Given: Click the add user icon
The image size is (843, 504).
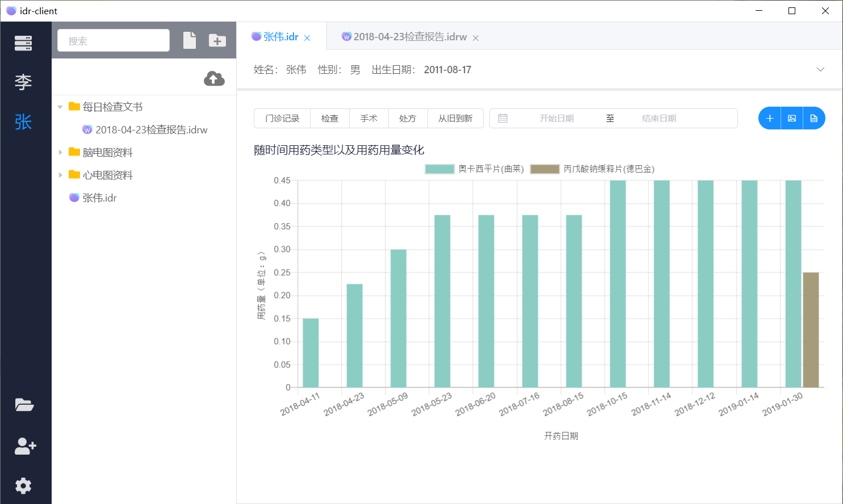Looking at the screenshot, I should 25,446.
